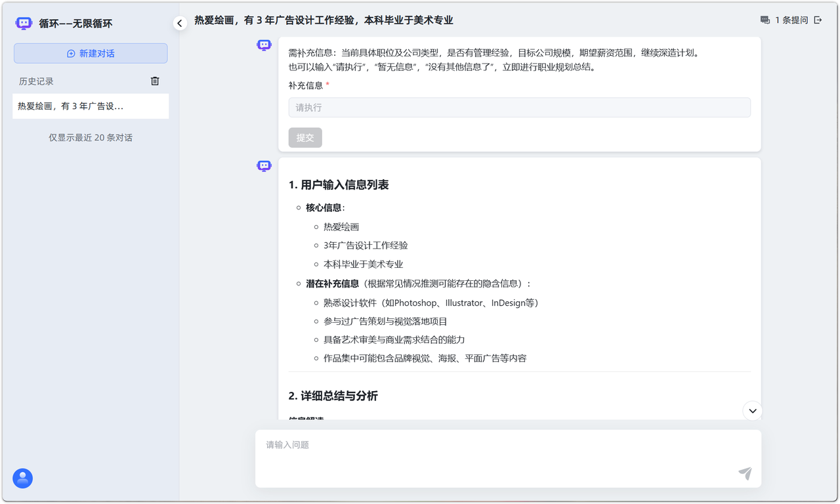Click the robot logo in sidebar header
840x504 pixels.
[x=24, y=24]
